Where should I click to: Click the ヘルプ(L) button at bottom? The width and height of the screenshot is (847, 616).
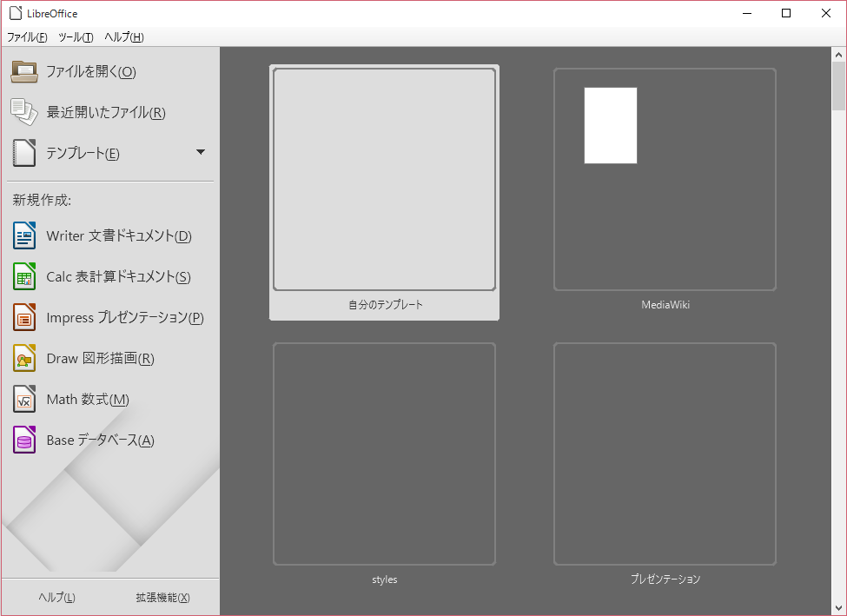(x=56, y=597)
